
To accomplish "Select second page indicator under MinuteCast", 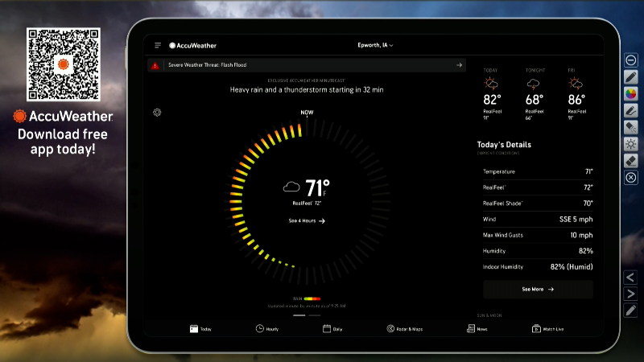I will click(x=314, y=315).
